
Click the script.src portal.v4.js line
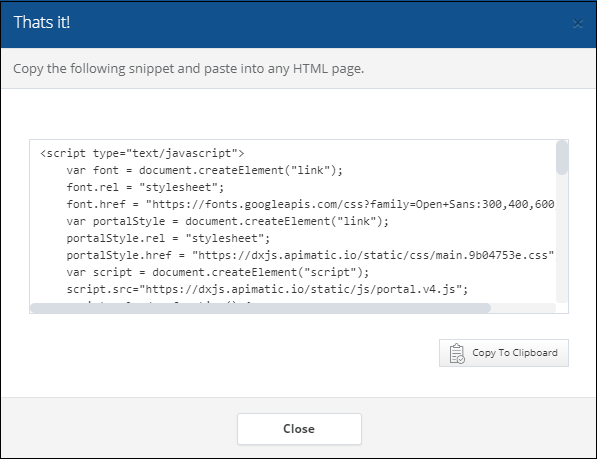[x=267, y=289]
